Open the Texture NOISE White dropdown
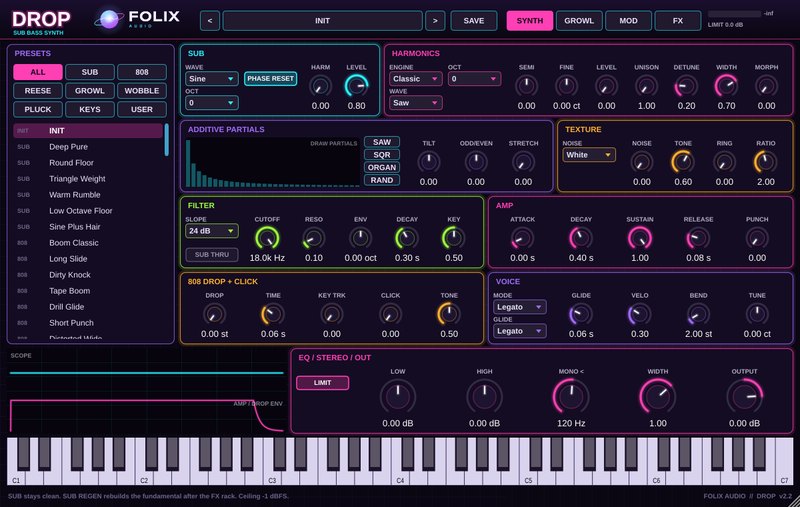800x507 pixels. (x=589, y=155)
